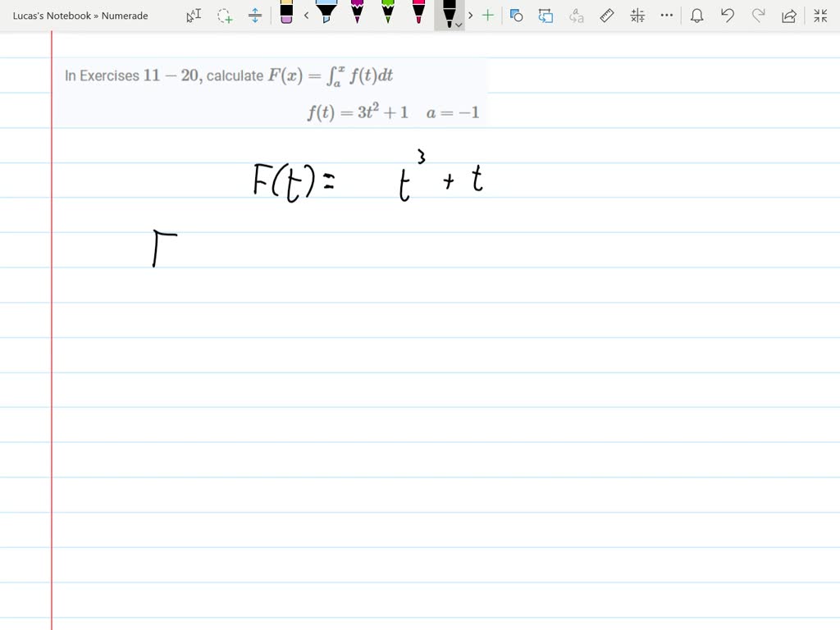Pick the Eraser tool
The width and height of the screenshot is (840, 630).
[x=287, y=15]
